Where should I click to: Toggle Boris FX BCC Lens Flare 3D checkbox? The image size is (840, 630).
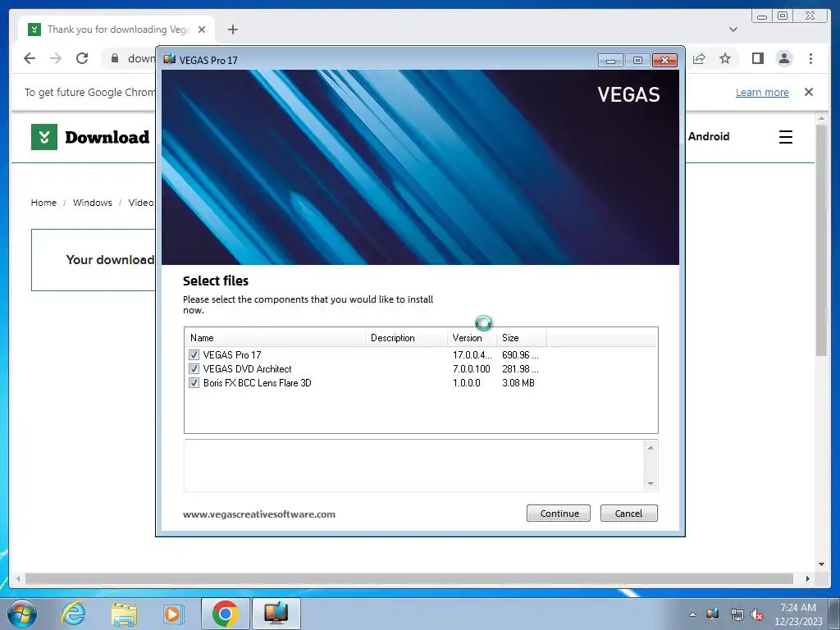pyautogui.click(x=194, y=382)
